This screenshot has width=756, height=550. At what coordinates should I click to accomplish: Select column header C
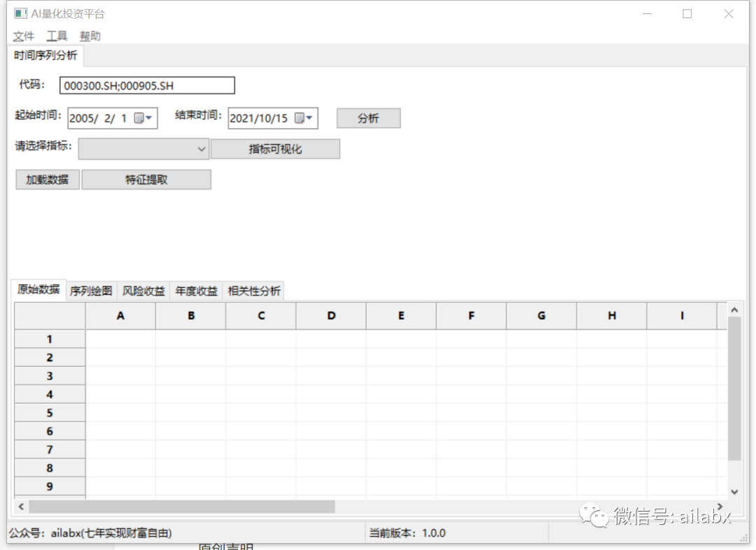click(x=261, y=316)
